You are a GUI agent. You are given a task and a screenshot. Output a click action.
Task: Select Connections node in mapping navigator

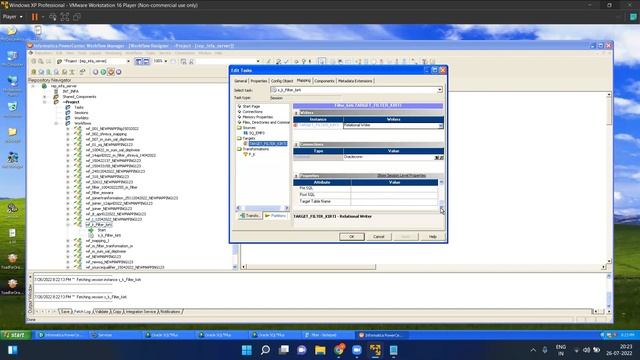tap(253, 111)
